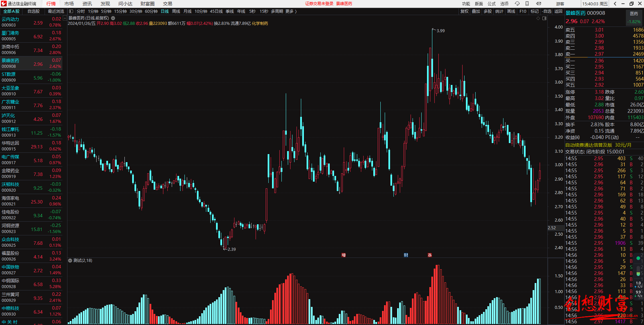Click the 多股 button
The height and width of the screenshot is (325, 644).
tap(488, 11)
